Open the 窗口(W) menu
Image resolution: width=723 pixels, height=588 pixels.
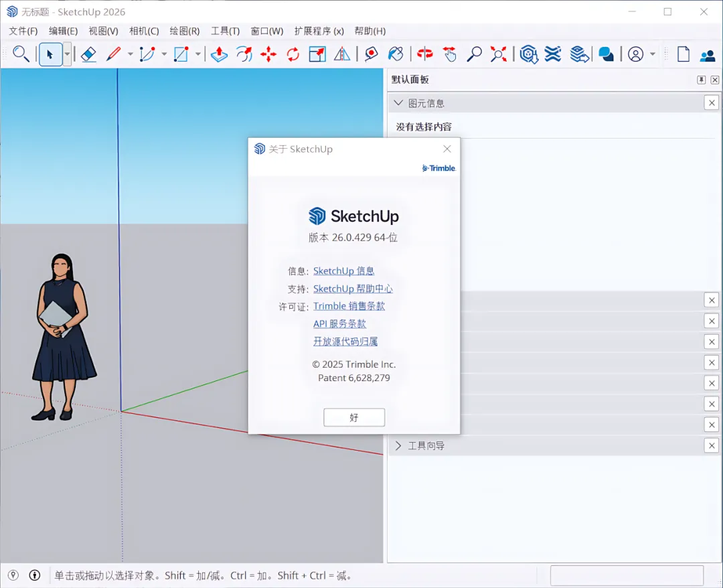[267, 31]
